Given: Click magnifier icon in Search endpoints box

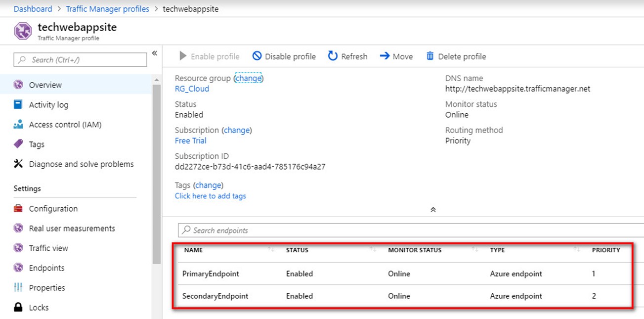Looking at the screenshot, I should [x=186, y=230].
